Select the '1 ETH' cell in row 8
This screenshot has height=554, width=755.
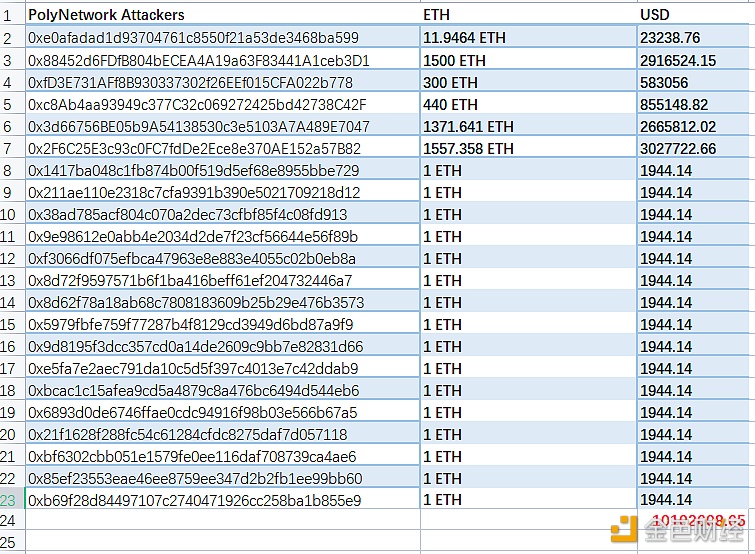(x=529, y=170)
